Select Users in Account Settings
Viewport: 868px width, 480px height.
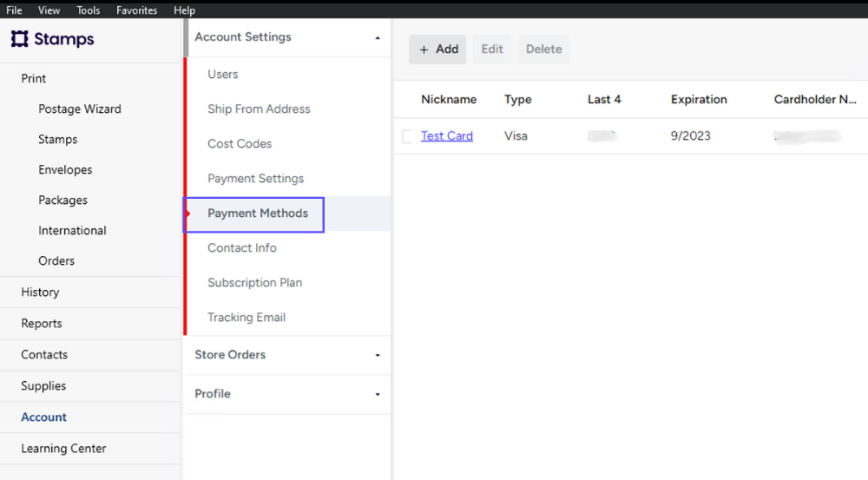[x=222, y=74]
